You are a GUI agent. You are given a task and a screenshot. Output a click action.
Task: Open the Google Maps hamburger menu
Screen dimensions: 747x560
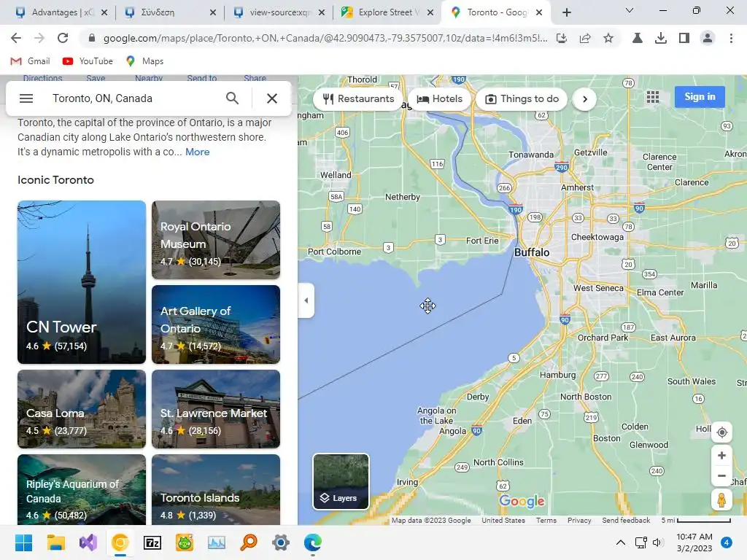click(x=26, y=98)
